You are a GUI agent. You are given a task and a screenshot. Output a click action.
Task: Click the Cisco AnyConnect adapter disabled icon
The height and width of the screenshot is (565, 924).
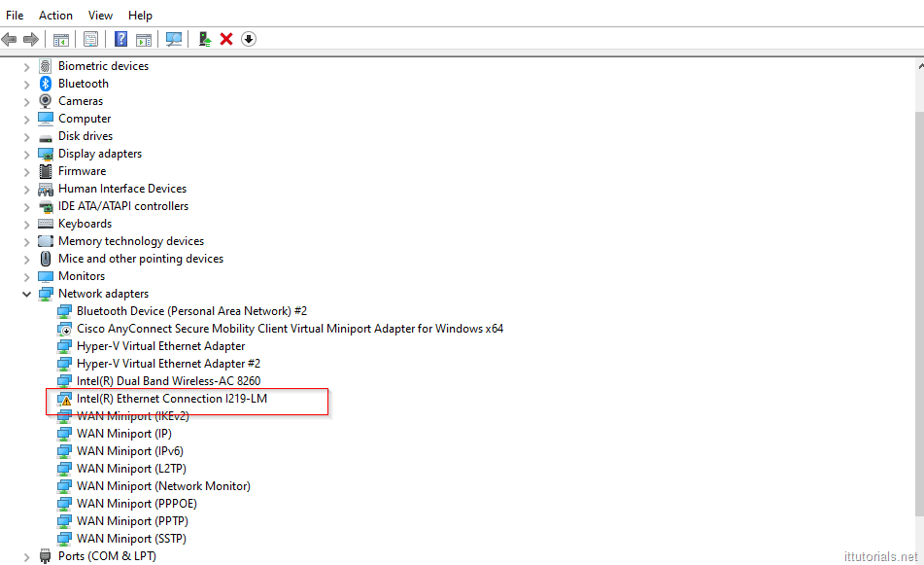point(64,329)
